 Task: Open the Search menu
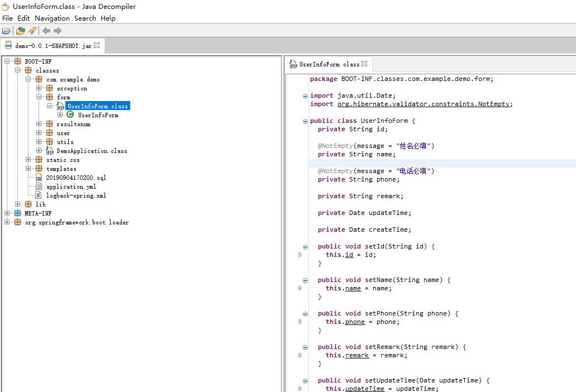(85, 18)
